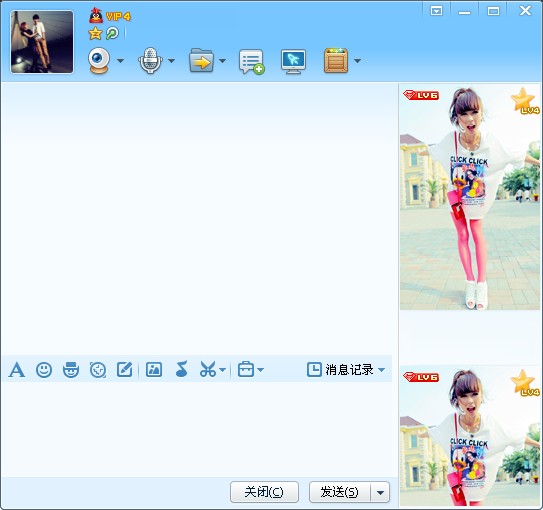543x510 pixels.
Task: Open font settings A icon
Action: pyautogui.click(x=17, y=369)
